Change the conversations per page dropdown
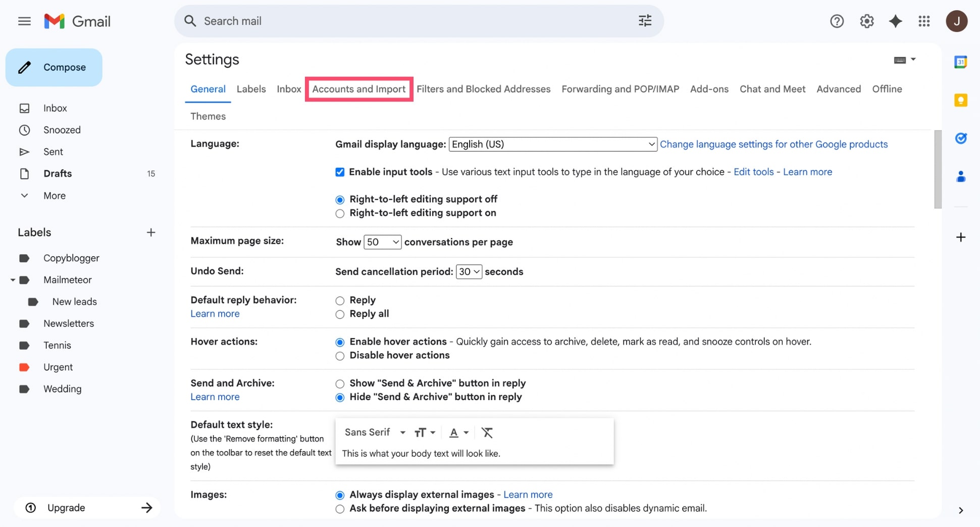 tap(382, 242)
